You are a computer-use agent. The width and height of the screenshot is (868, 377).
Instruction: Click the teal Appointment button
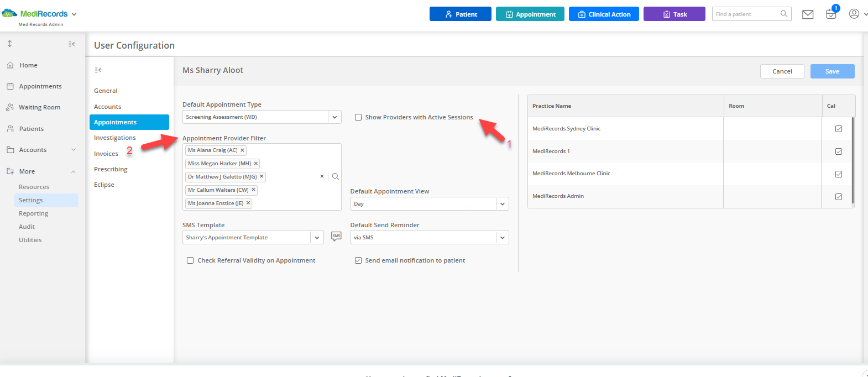click(x=530, y=14)
